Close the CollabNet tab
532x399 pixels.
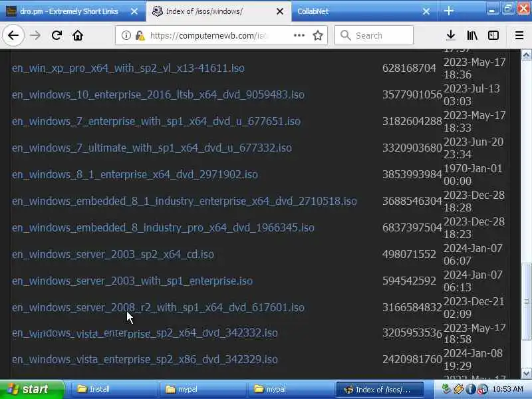coord(426,11)
